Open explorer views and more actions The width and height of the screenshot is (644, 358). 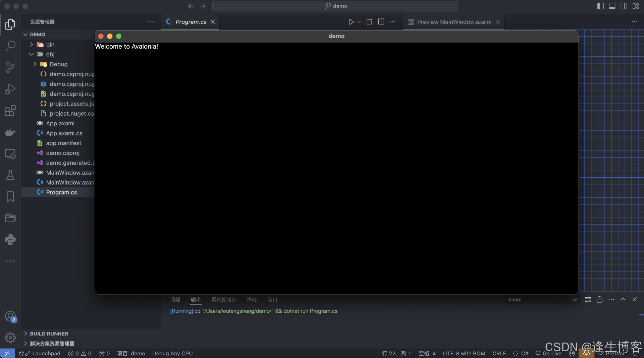pyautogui.click(x=151, y=22)
